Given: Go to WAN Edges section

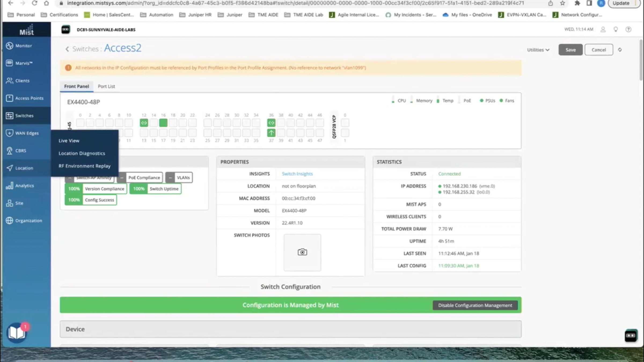Looking at the screenshot, I should tap(27, 133).
